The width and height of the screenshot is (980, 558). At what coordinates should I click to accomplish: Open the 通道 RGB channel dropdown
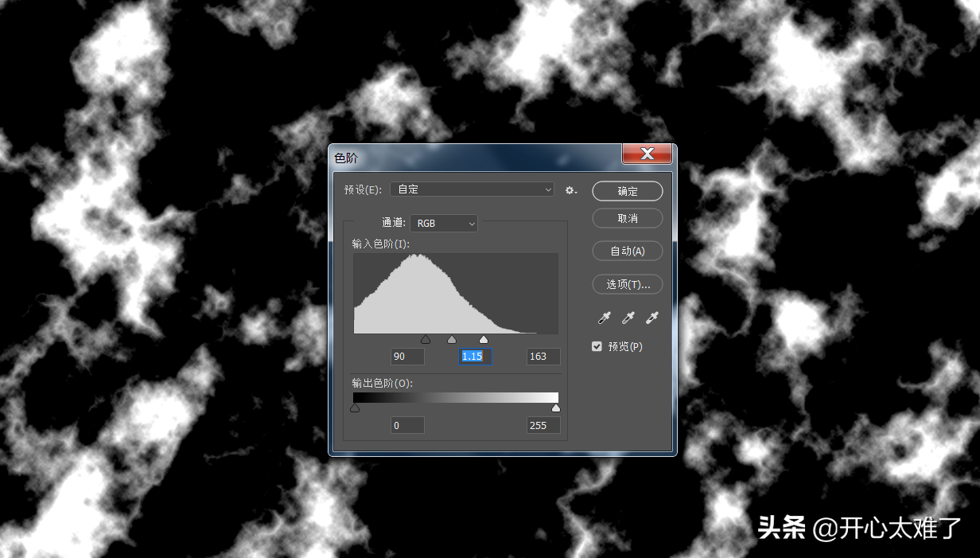click(x=444, y=224)
